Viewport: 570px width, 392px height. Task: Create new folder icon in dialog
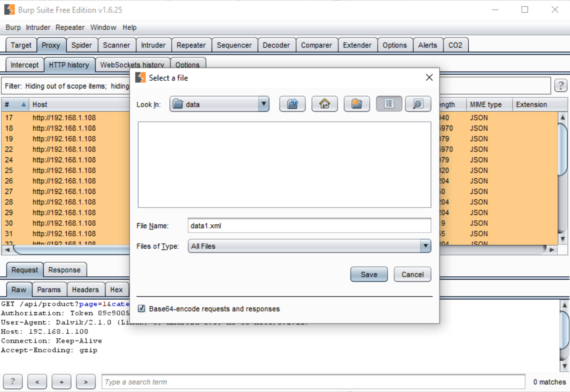[357, 104]
